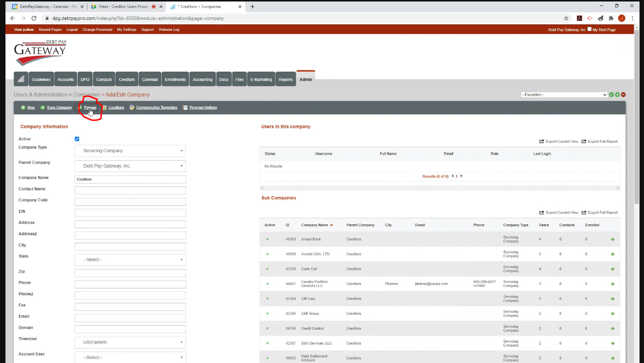644x363 pixels.
Task: Click Debt Pay Gateway logo
Action: coord(40,53)
